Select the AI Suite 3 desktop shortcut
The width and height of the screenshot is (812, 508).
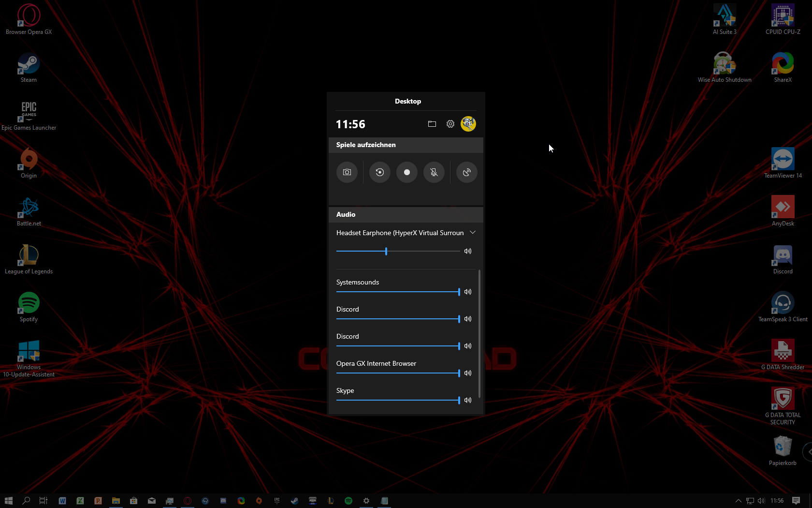pyautogui.click(x=725, y=19)
